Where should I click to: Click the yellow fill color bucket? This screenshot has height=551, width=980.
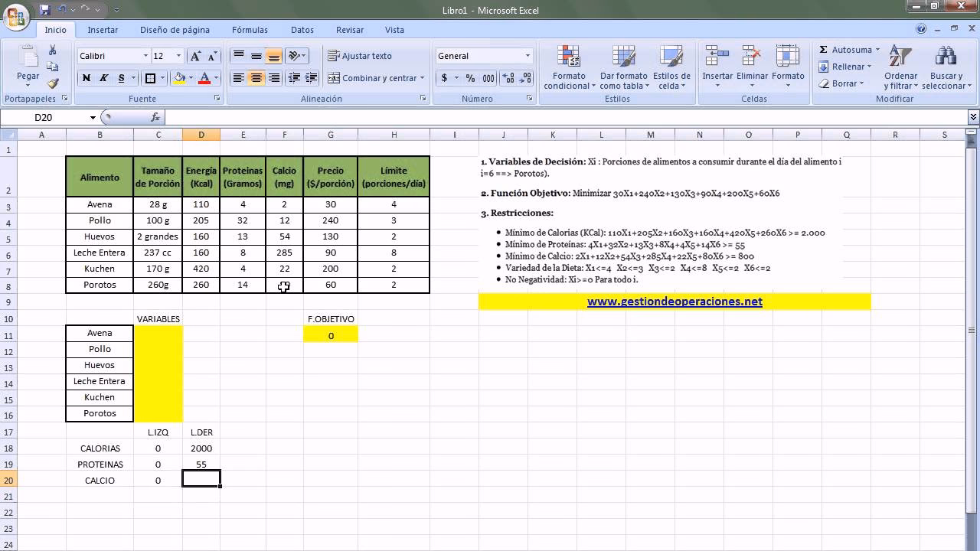click(x=179, y=78)
